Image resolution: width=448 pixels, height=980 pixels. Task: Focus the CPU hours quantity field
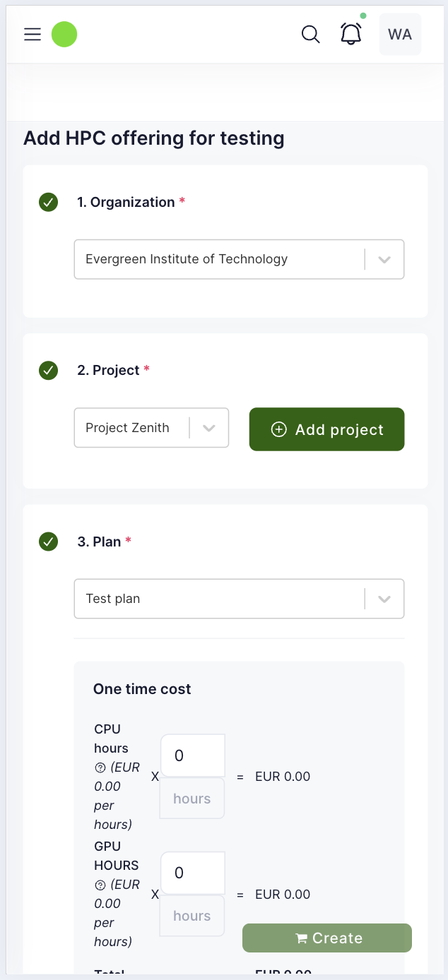[x=192, y=755]
